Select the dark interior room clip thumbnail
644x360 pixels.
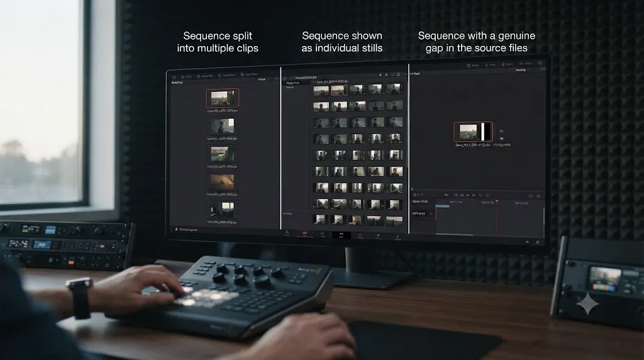click(x=222, y=209)
